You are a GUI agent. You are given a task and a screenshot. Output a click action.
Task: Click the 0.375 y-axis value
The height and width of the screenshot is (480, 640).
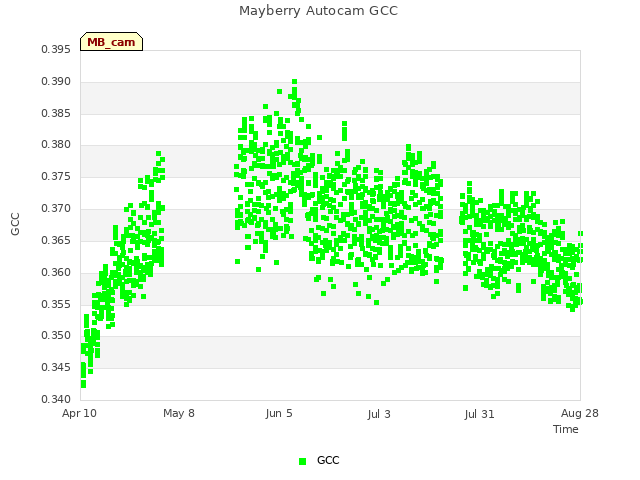(x=56, y=177)
